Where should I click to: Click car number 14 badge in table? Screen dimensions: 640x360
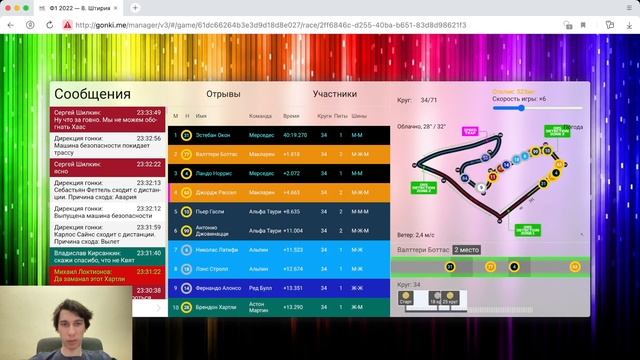(186, 288)
